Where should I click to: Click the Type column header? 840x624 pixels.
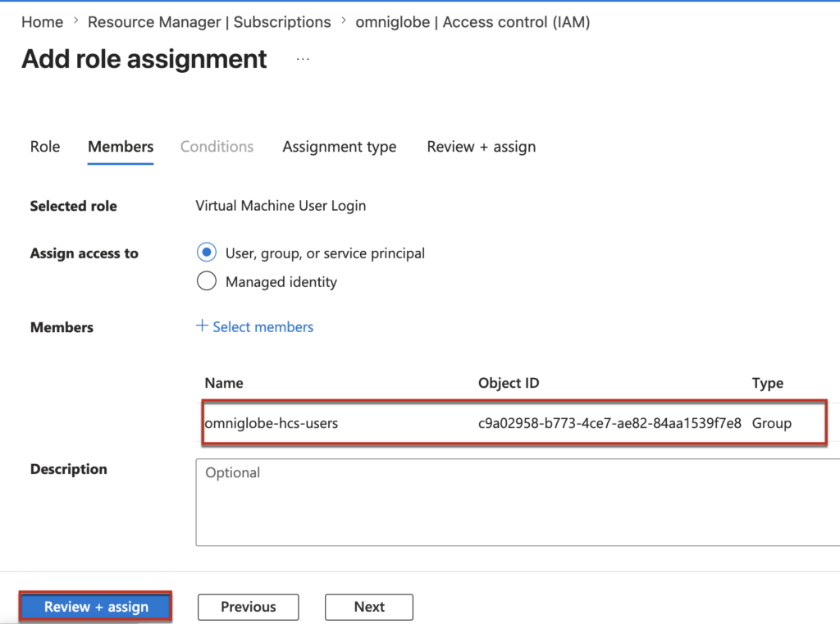(767, 383)
